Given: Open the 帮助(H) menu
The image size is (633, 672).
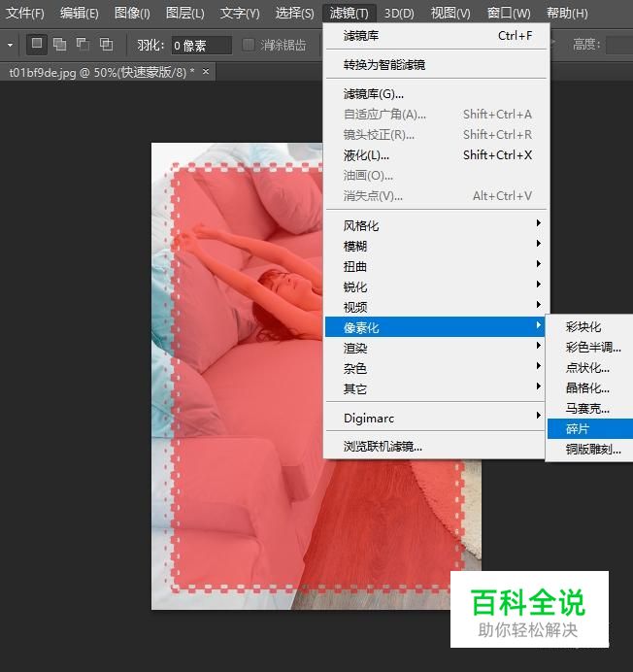Looking at the screenshot, I should (x=567, y=14).
